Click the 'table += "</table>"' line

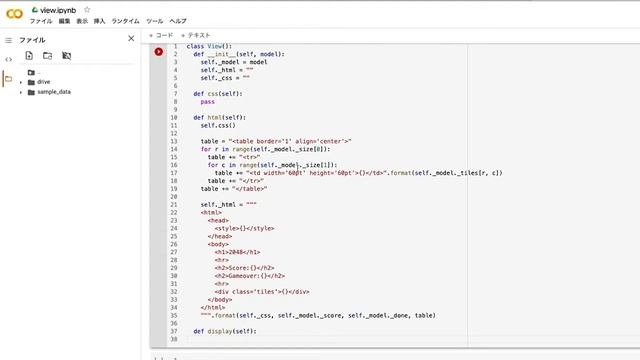[x=234, y=189]
